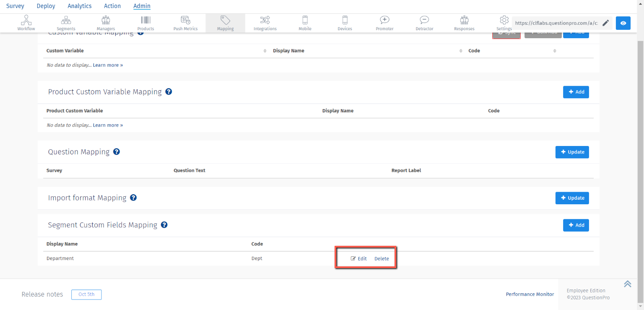Click the scroll-to-top double chevron icon
Screen dimensions: 644x310
coord(627,284)
